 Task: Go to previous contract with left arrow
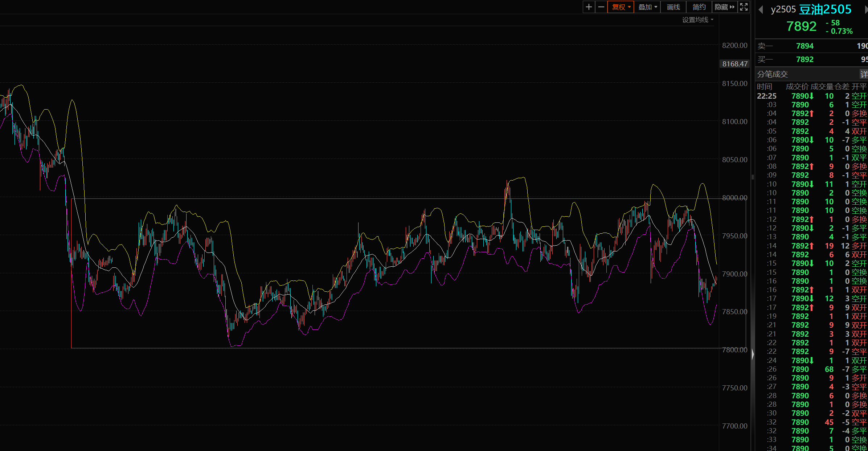point(761,9)
